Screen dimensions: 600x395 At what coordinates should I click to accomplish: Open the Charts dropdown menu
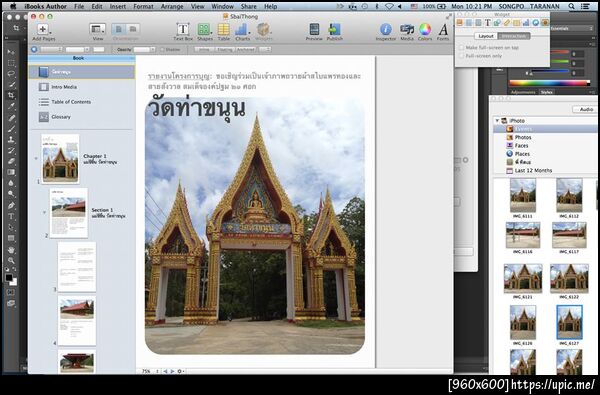coord(242,32)
